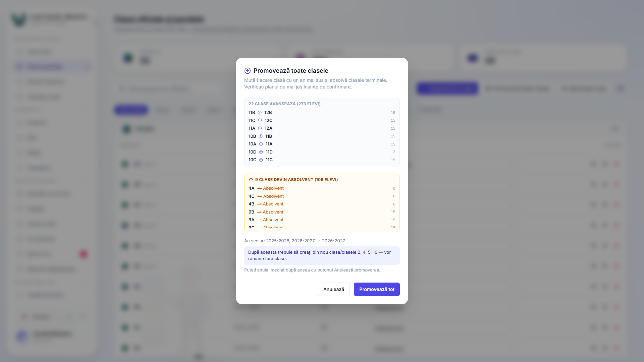644x362 pixels.
Task: Click the blue notice about recreating classes
Action: tap(322, 255)
